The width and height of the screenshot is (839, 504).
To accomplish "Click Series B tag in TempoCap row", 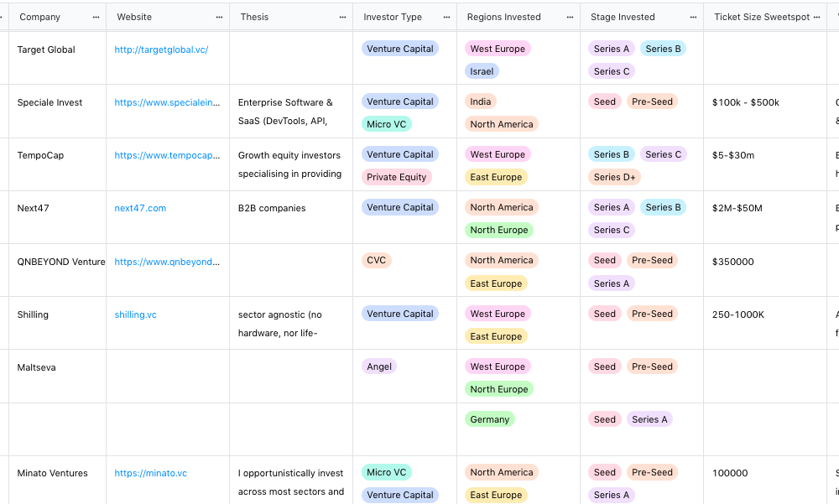I will pyautogui.click(x=611, y=154).
